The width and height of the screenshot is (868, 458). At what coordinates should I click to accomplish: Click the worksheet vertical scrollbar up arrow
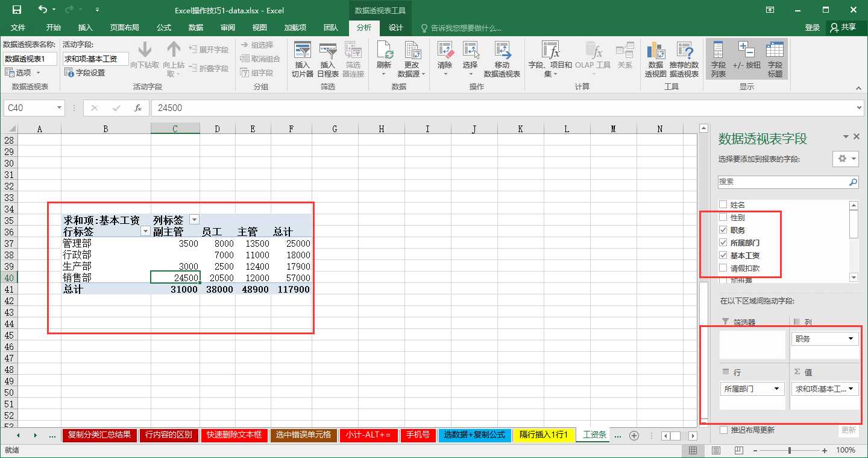[703, 128]
